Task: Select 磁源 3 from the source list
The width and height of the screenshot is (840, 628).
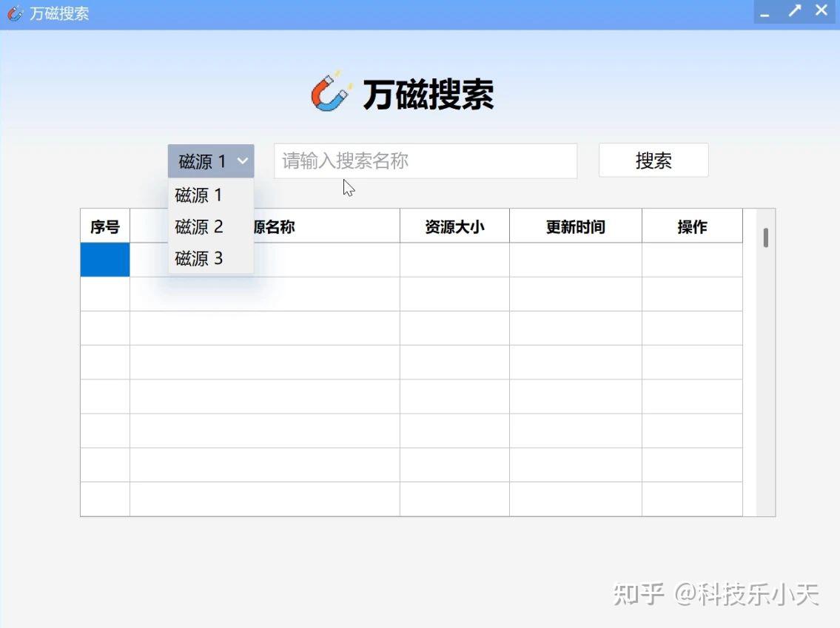Action: [198, 259]
